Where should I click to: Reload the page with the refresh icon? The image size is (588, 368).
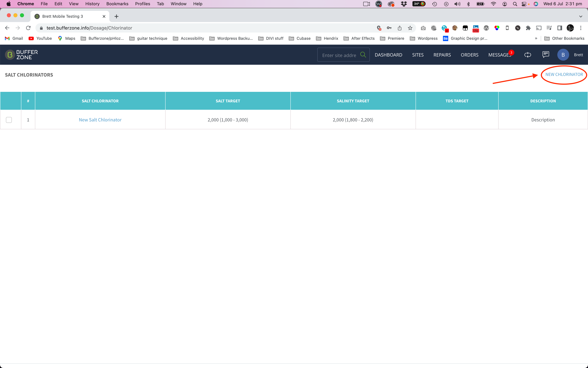28,28
